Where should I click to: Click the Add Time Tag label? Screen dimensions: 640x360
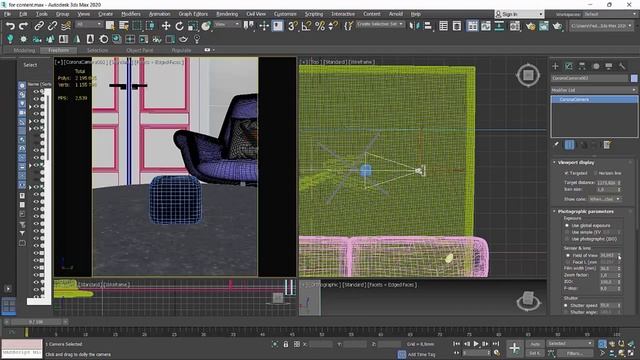(421, 354)
